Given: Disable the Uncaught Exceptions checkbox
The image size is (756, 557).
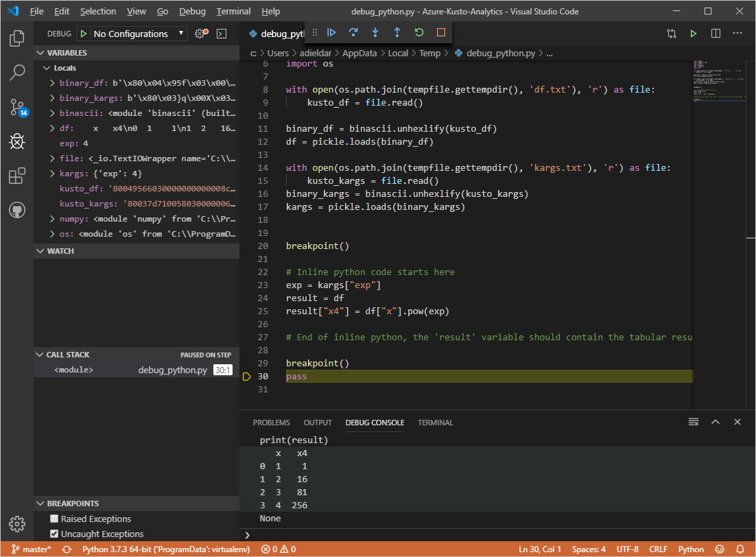Looking at the screenshot, I should tap(53, 534).
